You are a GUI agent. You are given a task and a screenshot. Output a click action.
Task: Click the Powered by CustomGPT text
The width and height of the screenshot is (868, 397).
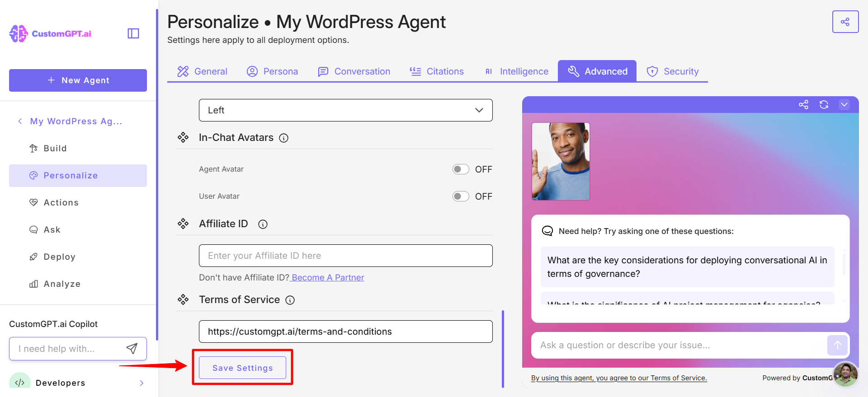coord(797,378)
